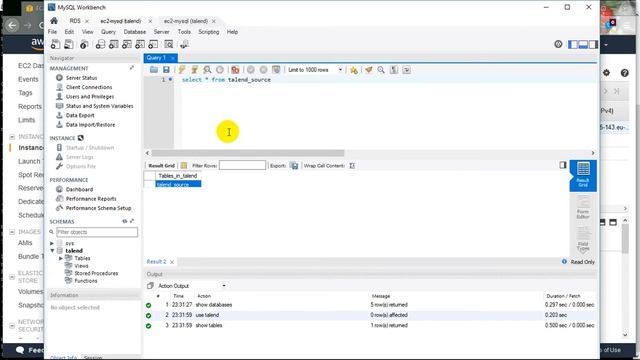The width and height of the screenshot is (640, 360).
Task: Switch to the RDS connection tab
Action: [75, 21]
